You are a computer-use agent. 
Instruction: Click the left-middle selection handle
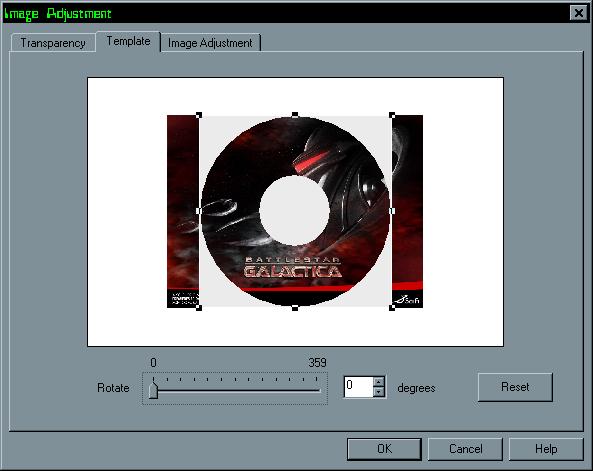tap(199, 211)
